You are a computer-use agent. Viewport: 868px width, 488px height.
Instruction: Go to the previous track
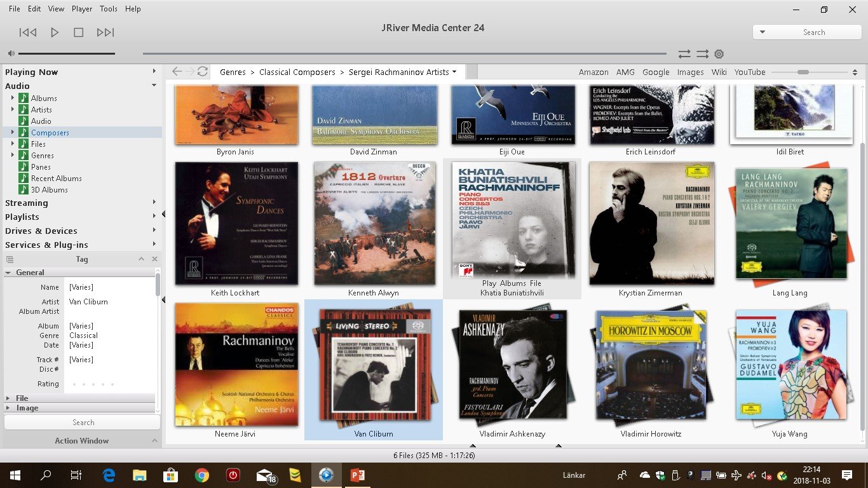pyautogui.click(x=28, y=32)
